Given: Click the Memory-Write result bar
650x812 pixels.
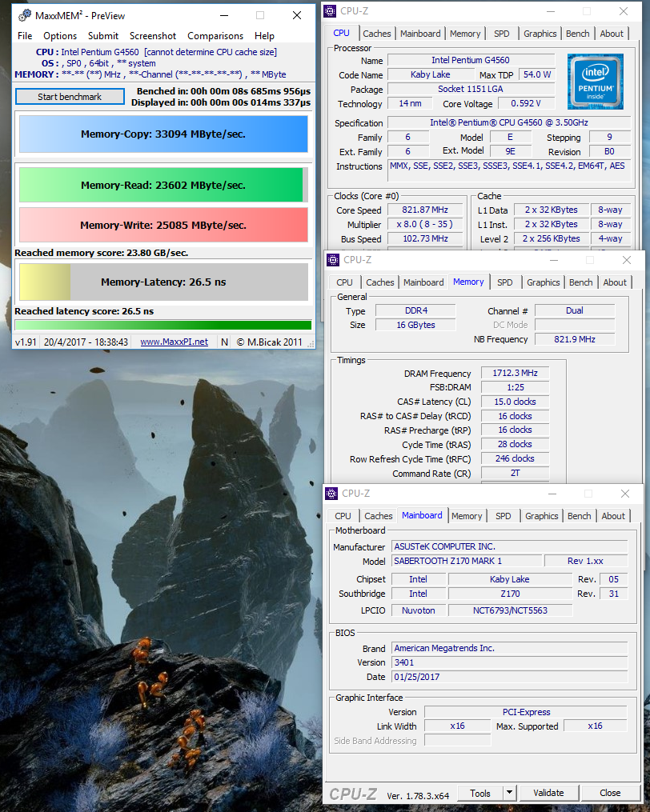Looking at the screenshot, I should pyautogui.click(x=163, y=226).
